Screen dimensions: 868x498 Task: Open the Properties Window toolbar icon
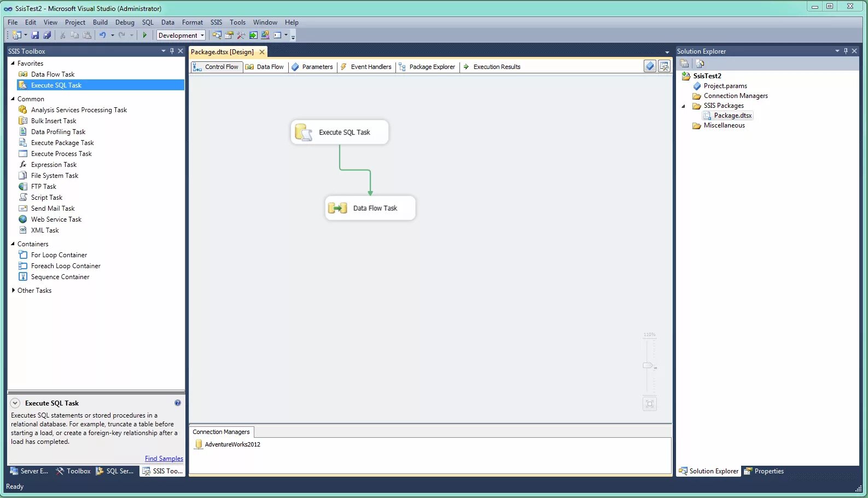coord(229,35)
